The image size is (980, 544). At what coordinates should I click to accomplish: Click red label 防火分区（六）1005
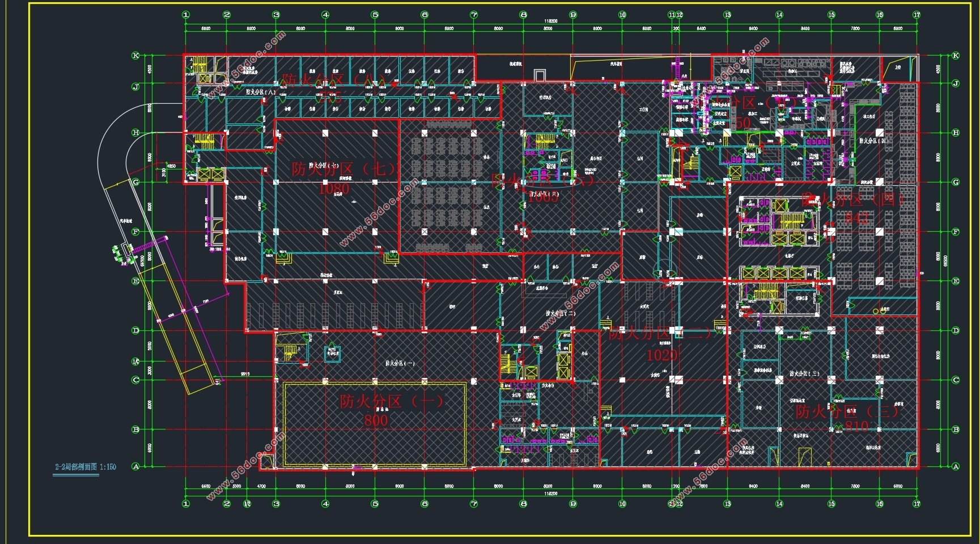coord(542,188)
